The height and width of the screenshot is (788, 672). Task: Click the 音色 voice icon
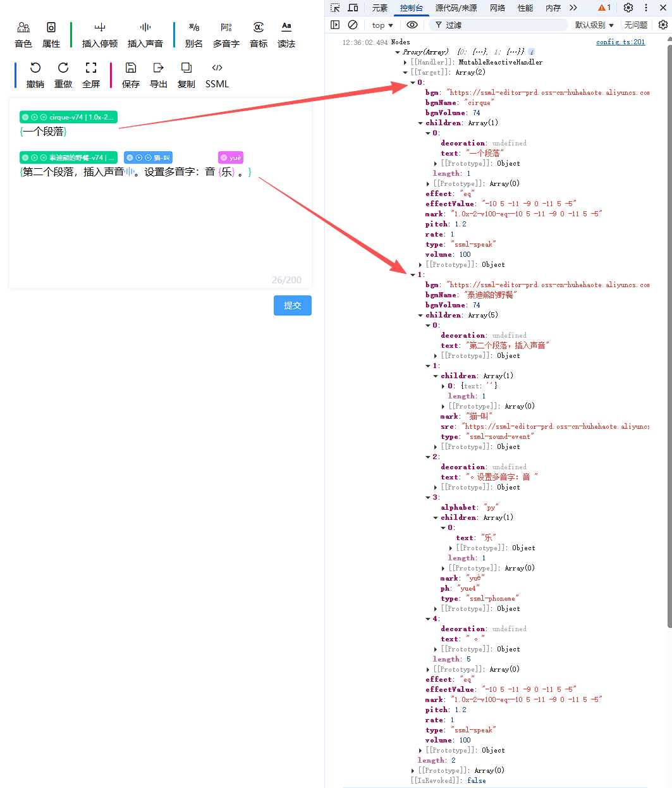coord(23,28)
